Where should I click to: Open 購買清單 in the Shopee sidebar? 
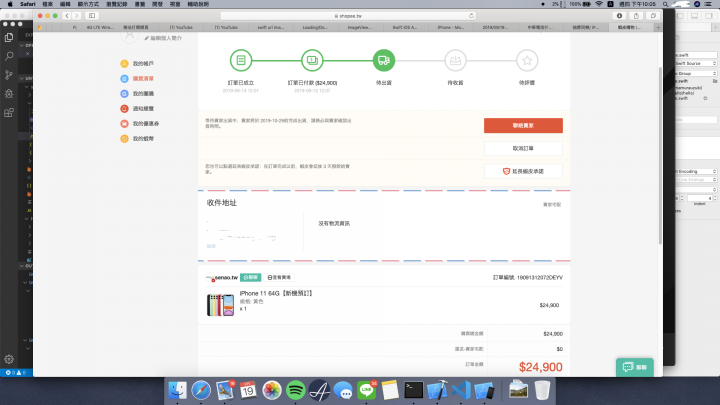point(137,79)
